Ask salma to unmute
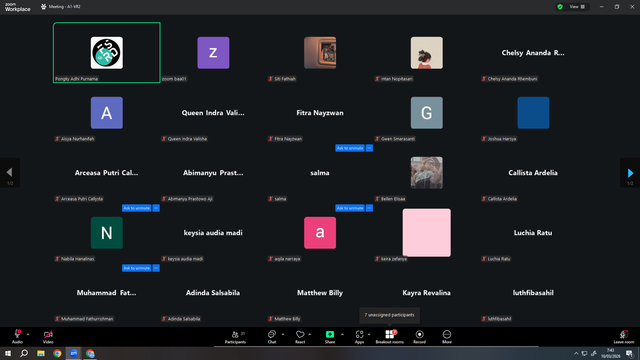 (350, 208)
